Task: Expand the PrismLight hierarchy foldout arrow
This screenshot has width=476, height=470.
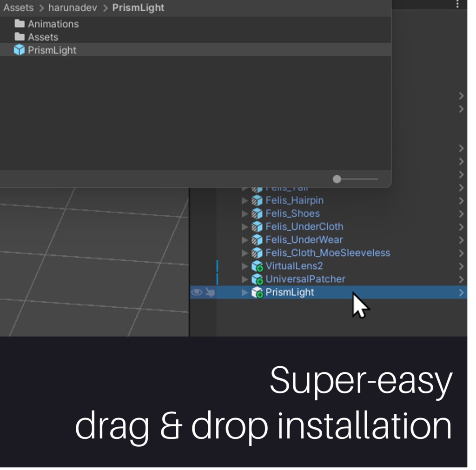Action: (245, 292)
